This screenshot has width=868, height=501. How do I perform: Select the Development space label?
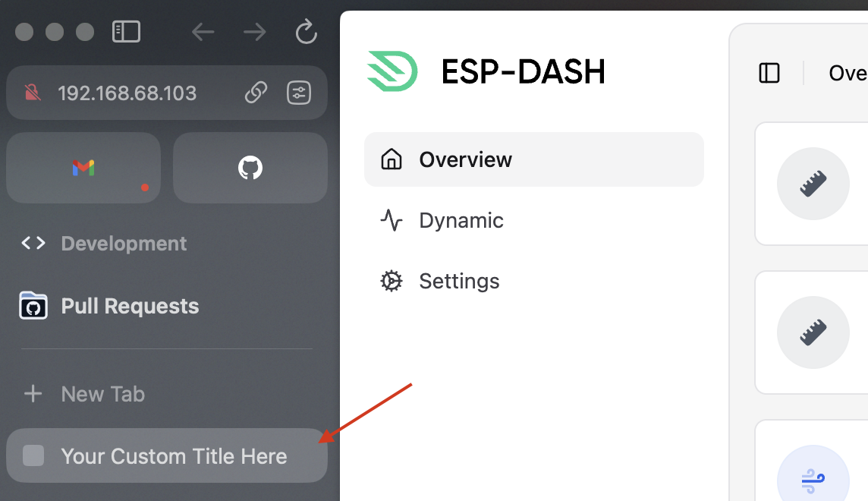pos(124,244)
